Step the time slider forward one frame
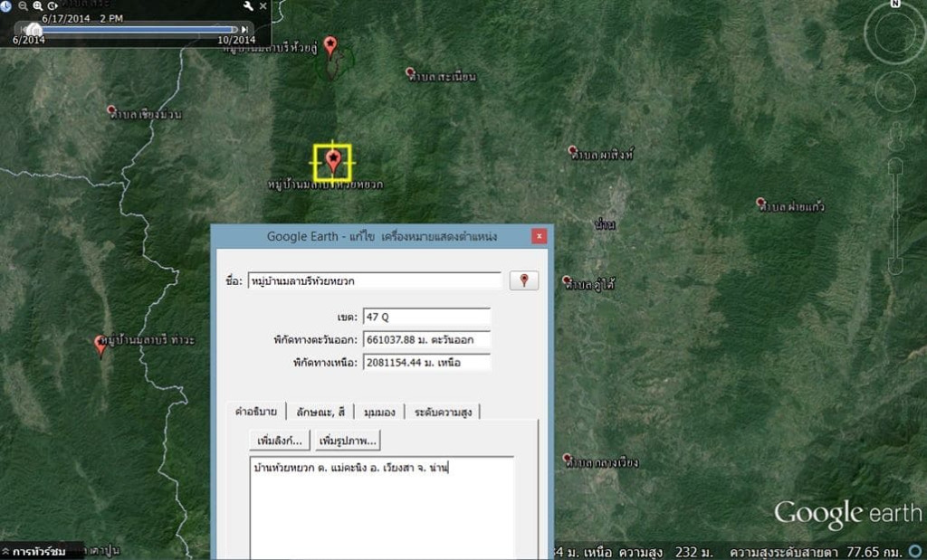 click(x=244, y=29)
